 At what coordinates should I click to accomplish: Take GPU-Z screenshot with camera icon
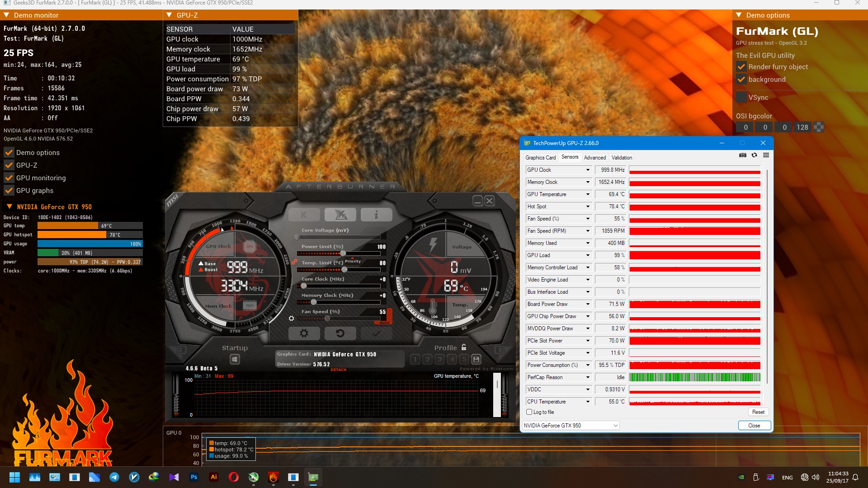click(x=743, y=155)
